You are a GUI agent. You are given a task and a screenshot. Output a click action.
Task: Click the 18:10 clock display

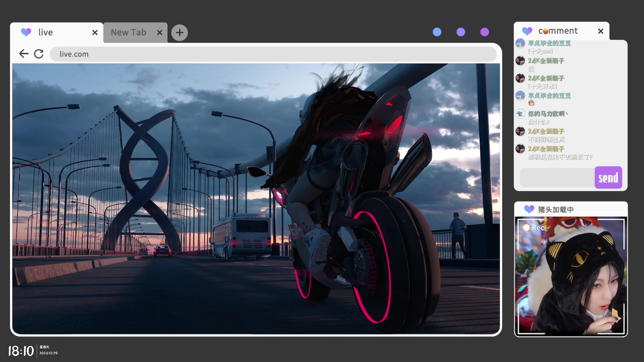pos(21,351)
